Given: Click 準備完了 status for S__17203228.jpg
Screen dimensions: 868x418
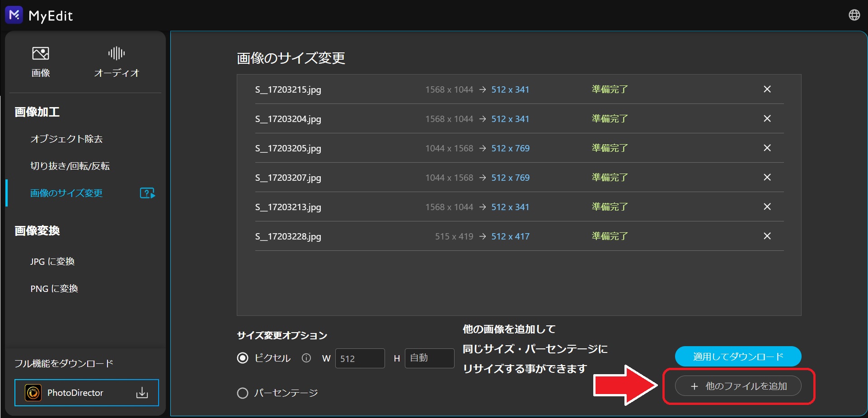Looking at the screenshot, I should (x=610, y=236).
